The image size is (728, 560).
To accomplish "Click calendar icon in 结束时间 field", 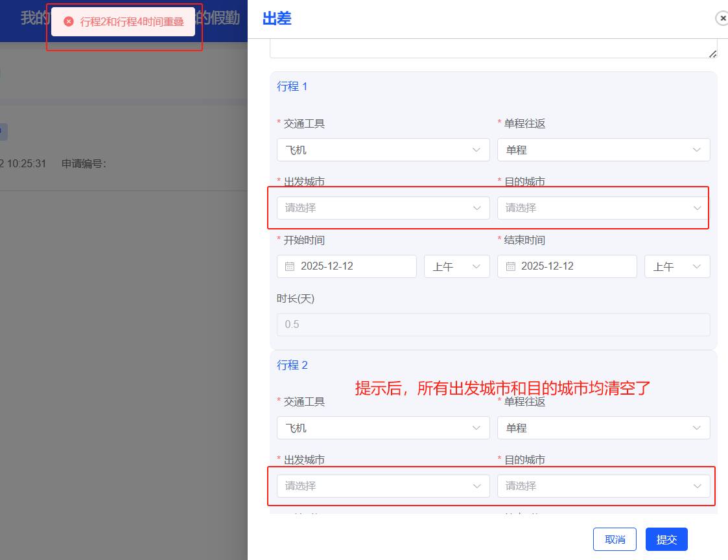I will click(x=510, y=266).
